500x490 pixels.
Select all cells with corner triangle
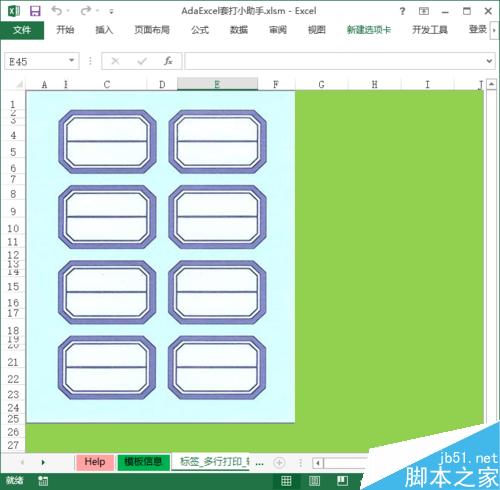pyautogui.click(x=19, y=84)
